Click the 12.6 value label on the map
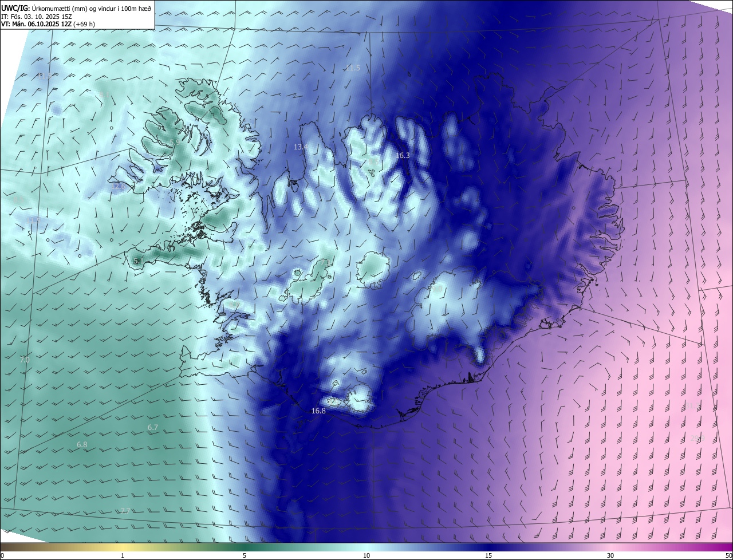Viewport: 733px width, 560px height. point(118,187)
